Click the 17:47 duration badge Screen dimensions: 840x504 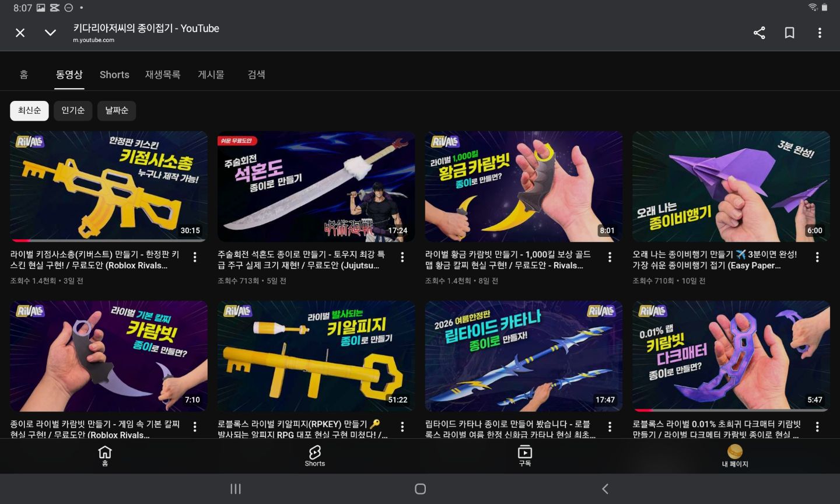click(x=605, y=400)
